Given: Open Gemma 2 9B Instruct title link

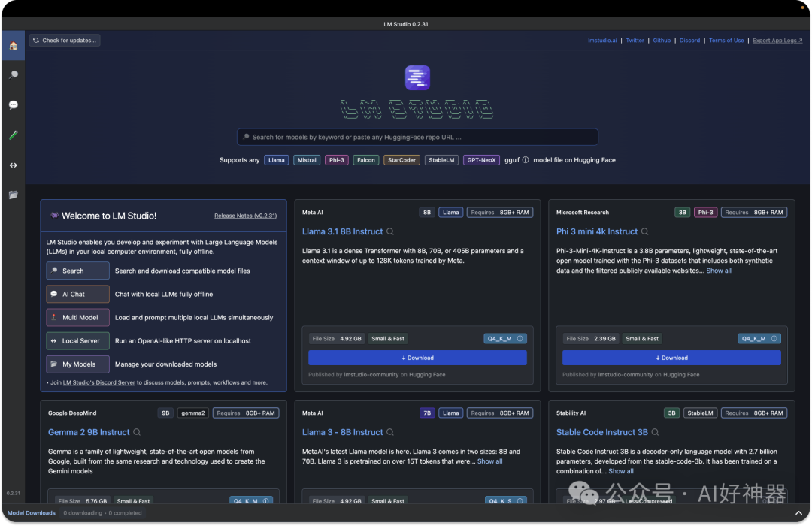Looking at the screenshot, I should point(89,432).
